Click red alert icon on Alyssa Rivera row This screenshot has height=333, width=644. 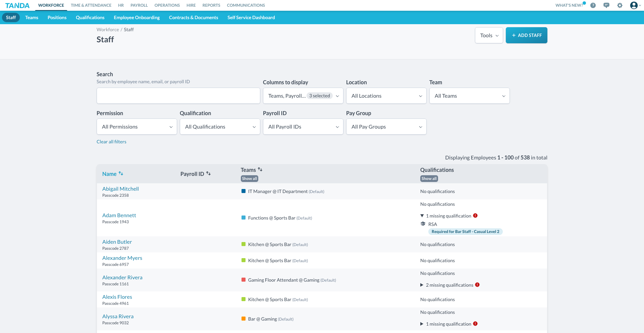tap(475, 324)
